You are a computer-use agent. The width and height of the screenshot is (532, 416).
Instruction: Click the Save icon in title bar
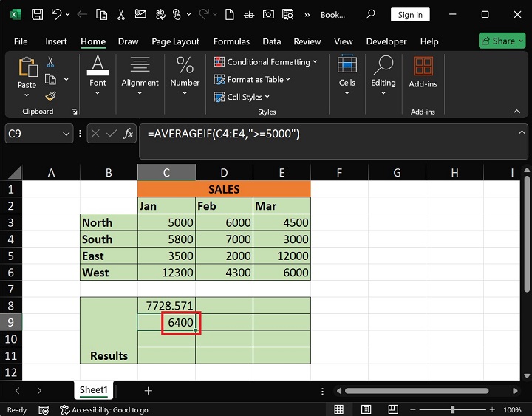tap(37, 14)
